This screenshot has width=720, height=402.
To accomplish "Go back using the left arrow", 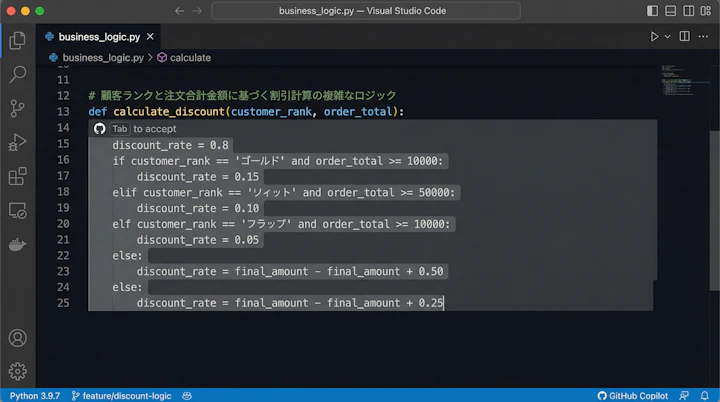I will pos(179,11).
